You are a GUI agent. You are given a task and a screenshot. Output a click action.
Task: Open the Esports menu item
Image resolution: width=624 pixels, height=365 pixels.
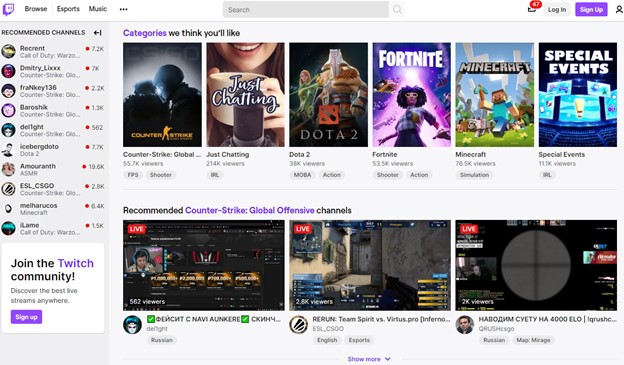coord(68,9)
